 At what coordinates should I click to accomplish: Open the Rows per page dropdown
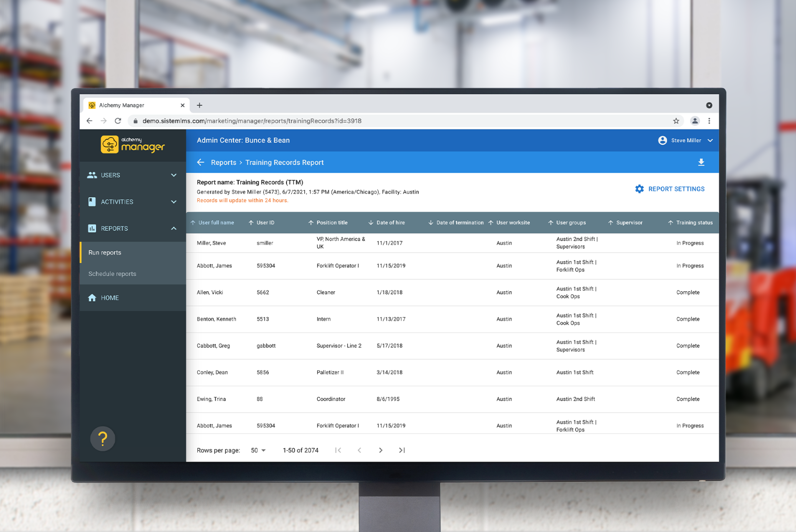258,450
